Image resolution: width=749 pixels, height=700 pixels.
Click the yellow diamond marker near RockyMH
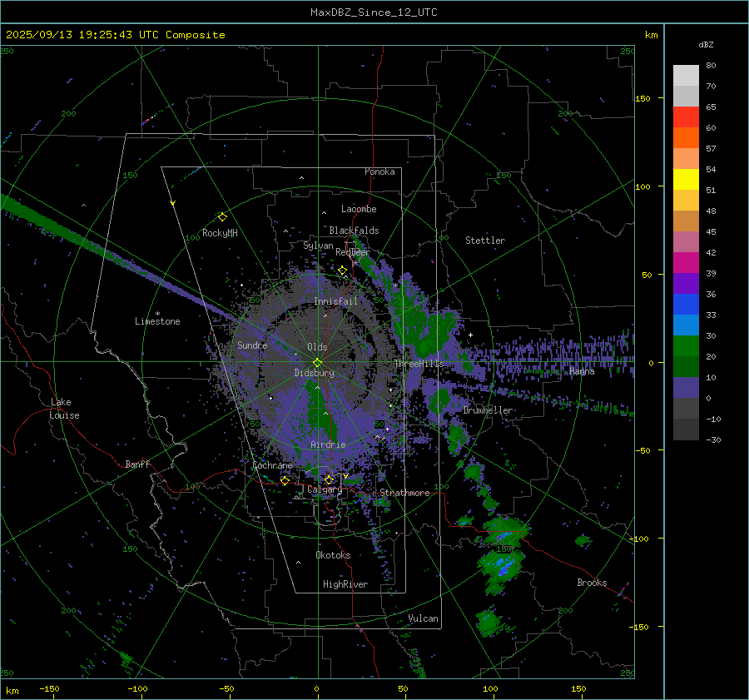coord(222,217)
